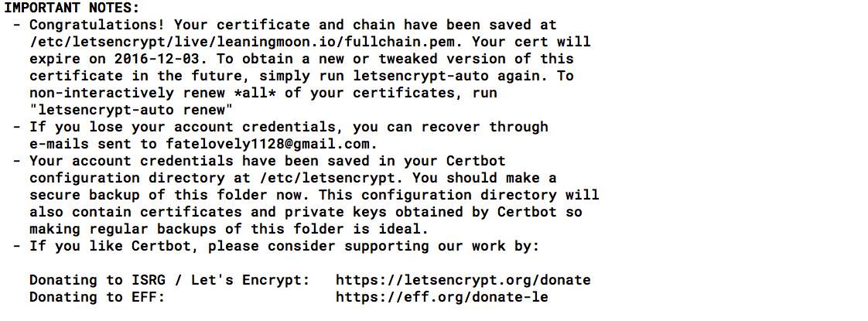Click the letsencrypt.org/donate URL
868x321 pixels.
pos(463,280)
